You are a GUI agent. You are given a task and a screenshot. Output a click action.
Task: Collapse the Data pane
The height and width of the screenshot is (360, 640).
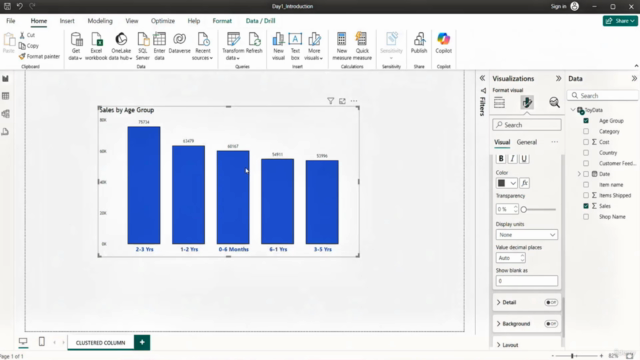[x=634, y=78]
